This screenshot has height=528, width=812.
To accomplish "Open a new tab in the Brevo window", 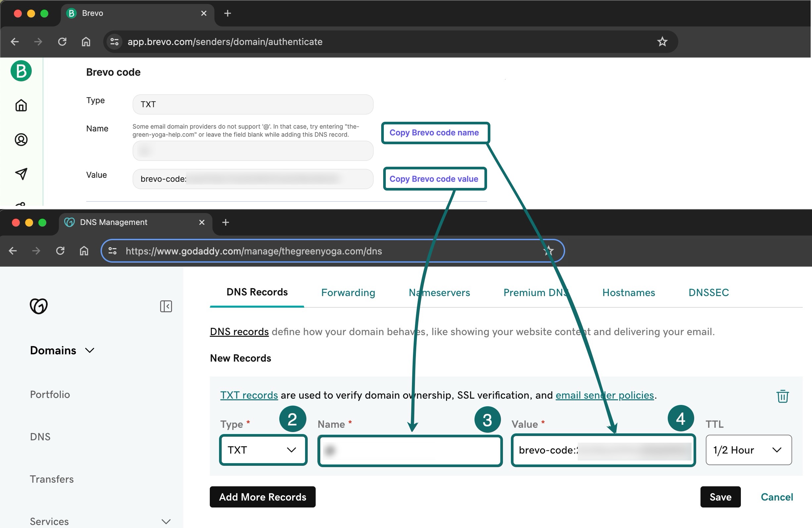I will (x=228, y=13).
